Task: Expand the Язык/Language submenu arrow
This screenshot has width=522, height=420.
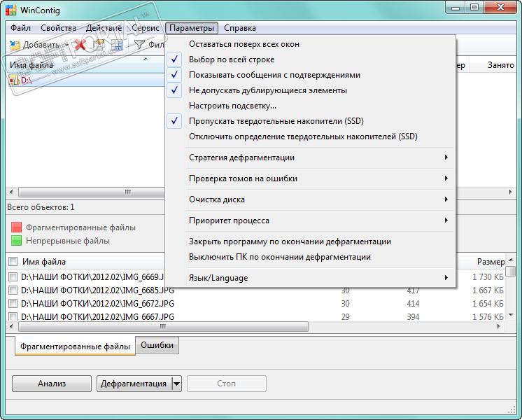Action: click(446, 277)
